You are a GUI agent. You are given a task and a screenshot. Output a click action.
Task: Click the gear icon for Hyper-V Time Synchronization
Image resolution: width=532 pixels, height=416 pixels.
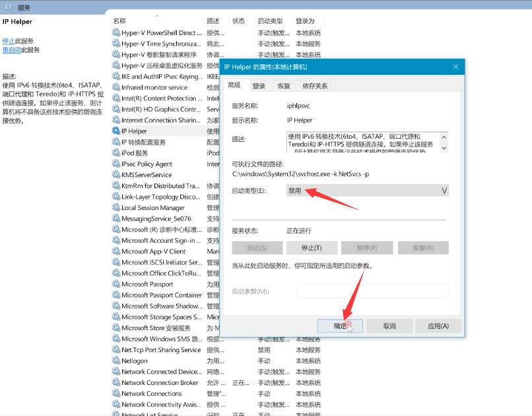point(116,44)
